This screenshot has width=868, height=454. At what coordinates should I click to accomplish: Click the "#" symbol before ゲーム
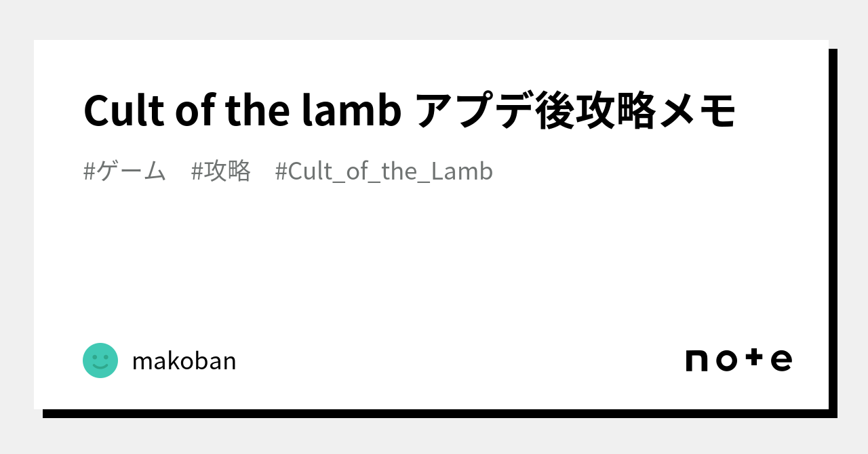[89, 171]
